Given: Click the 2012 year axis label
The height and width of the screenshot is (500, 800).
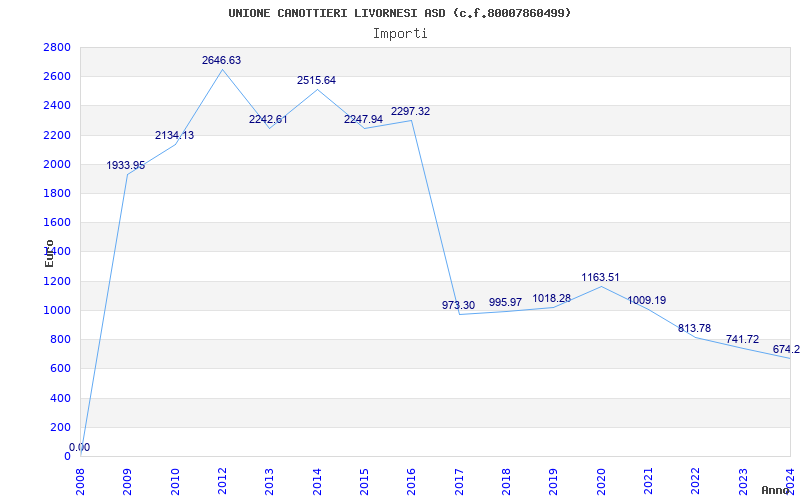Looking at the screenshot, I should [x=222, y=482].
